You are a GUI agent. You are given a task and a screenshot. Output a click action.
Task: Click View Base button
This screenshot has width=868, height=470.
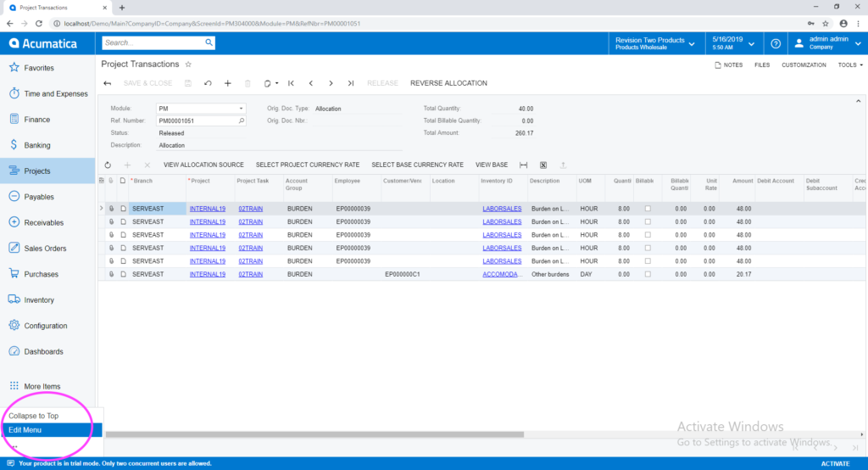pos(492,165)
